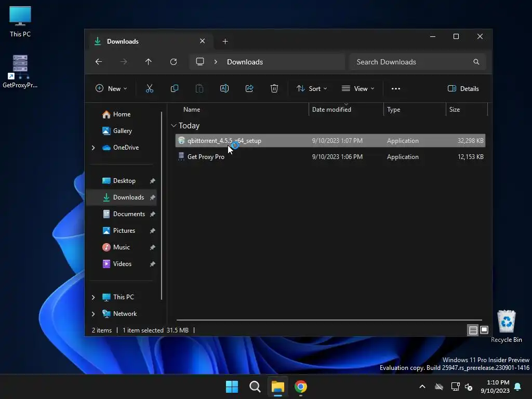This screenshot has width=532, height=399.
Task: Click the Paste clipboard icon
Action: [199, 88]
